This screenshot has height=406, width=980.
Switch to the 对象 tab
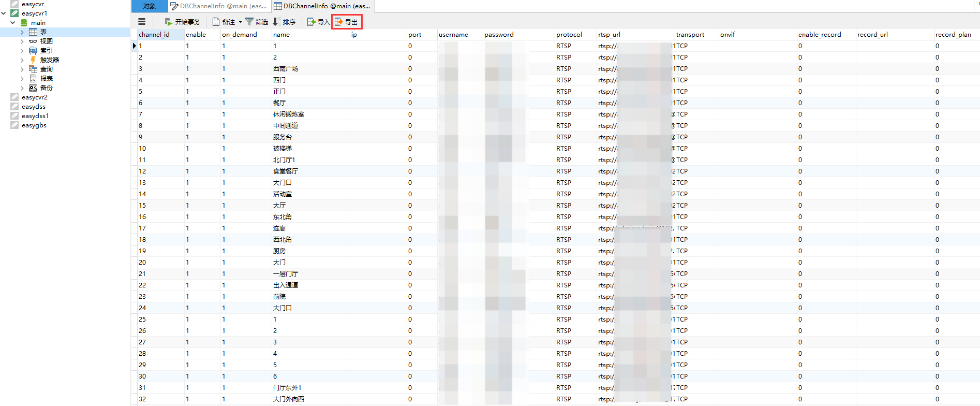[x=150, y=6]
